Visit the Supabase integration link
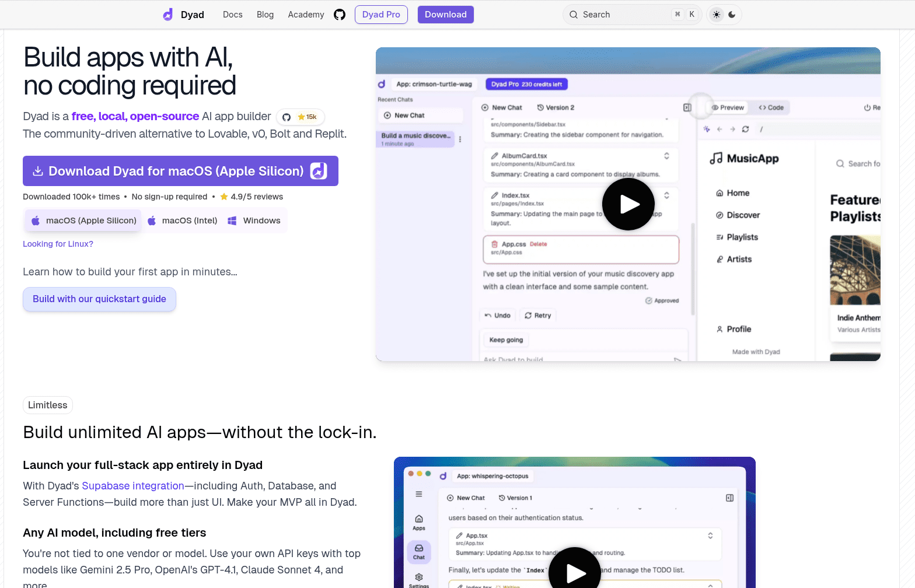Viewport: 915px width, 588px height. pyautogui.click(x=133, y=486)
